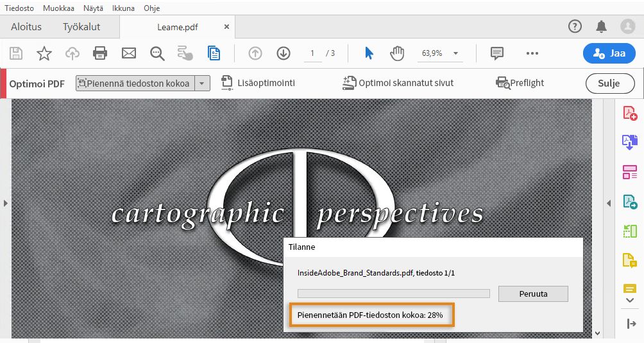
Task: Cancel optimization with Peruuta button
Action: [x=533, y=294]
